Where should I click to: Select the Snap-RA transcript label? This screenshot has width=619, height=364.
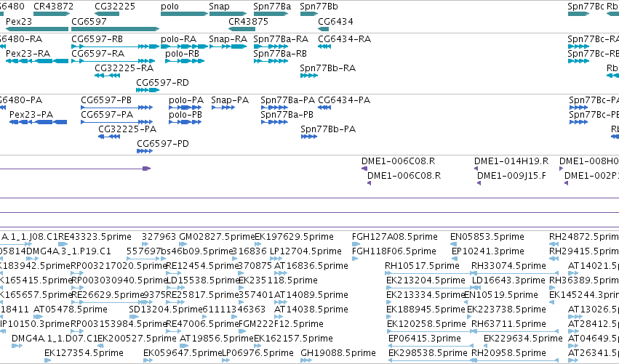228,39
